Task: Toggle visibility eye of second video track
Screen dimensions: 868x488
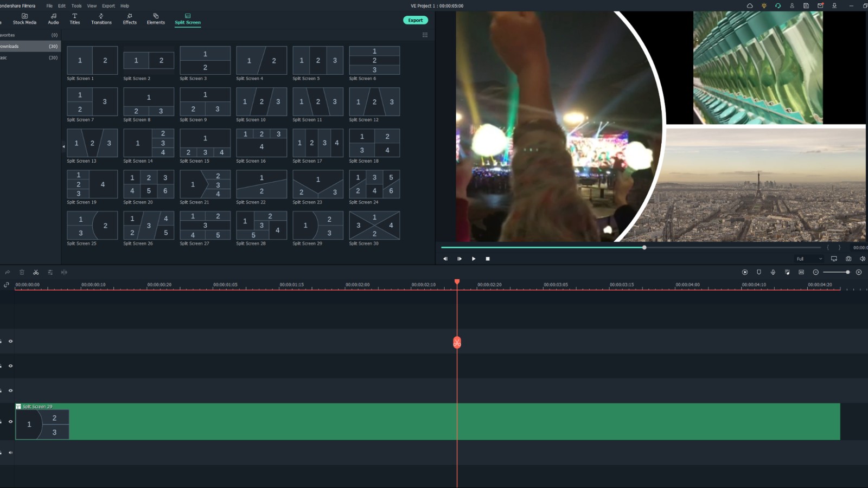Action: pyautogui.click(x=10, y=366)
